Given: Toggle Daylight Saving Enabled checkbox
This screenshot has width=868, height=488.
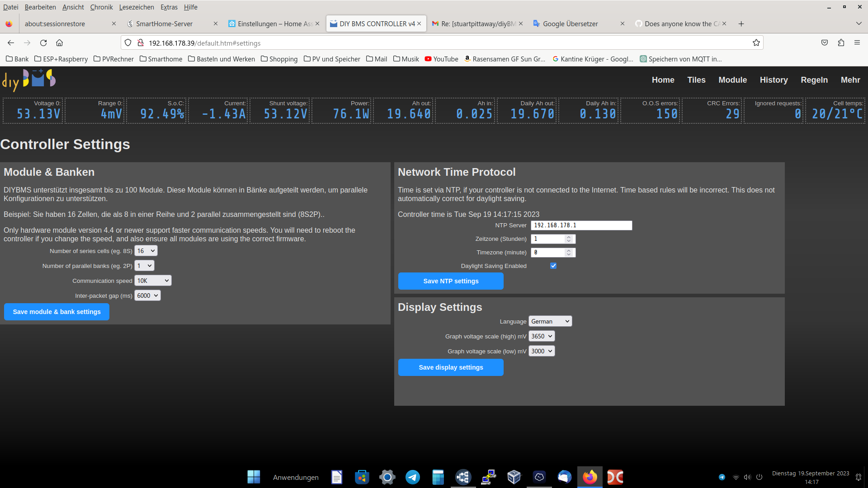Looking at the screenshot, I should [x=553, y=266].
